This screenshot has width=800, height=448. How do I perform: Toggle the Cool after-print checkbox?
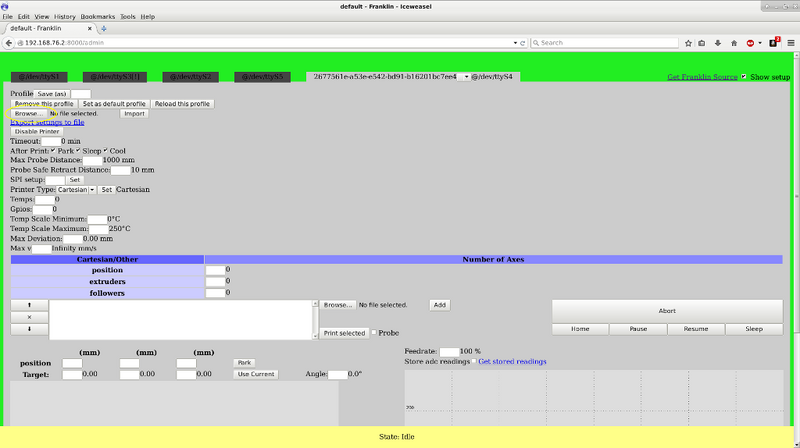[x=106, y=151]
